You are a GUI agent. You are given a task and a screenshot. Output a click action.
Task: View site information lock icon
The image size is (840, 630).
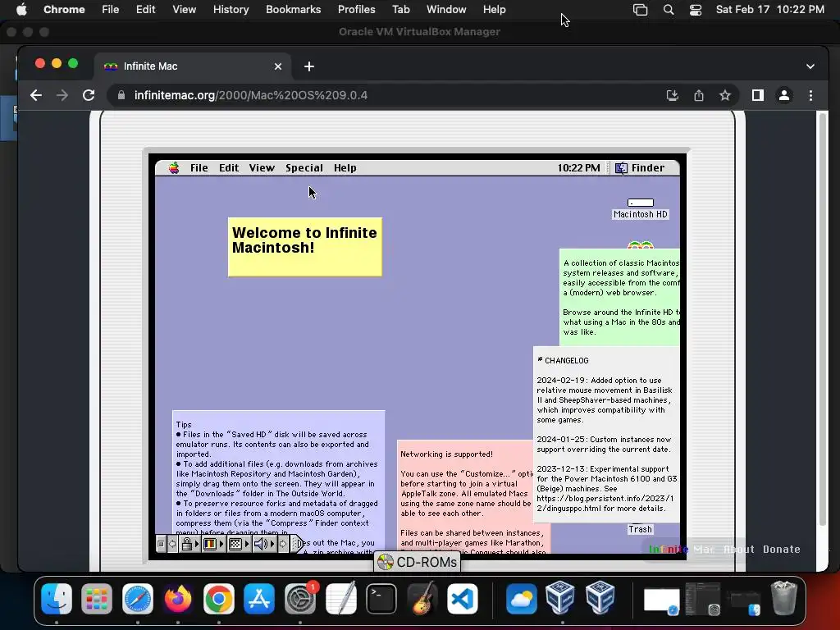tap(121, 95)
